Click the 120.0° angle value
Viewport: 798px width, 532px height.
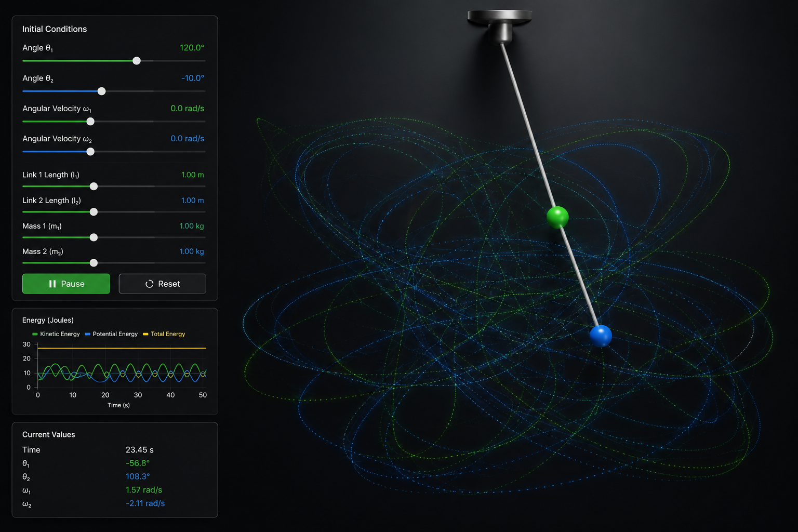click(x=192, y=48)
